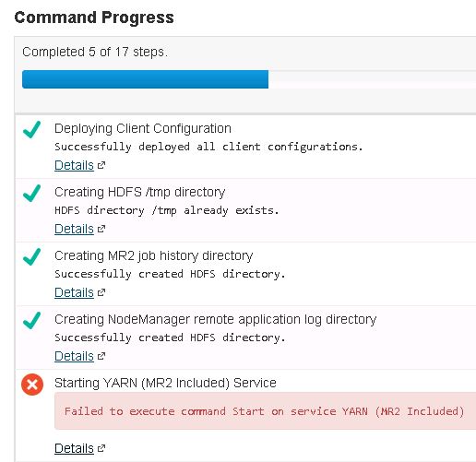Click the Command Progress heading
Viewport: 476px width, 462px height.
pos(94,18)
